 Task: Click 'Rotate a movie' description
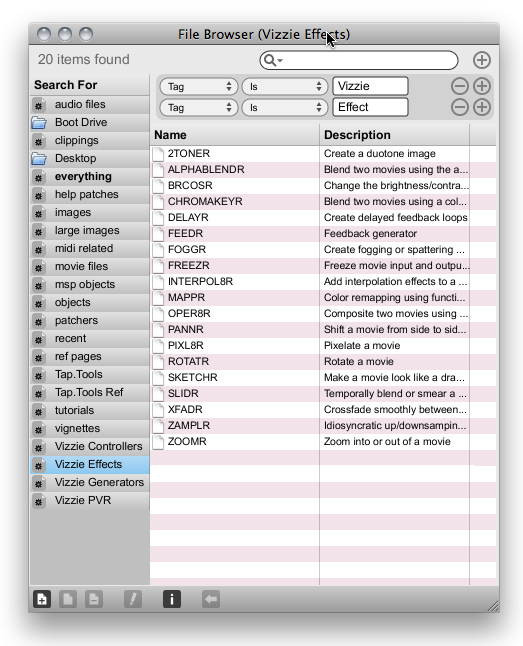click(359, 362)
